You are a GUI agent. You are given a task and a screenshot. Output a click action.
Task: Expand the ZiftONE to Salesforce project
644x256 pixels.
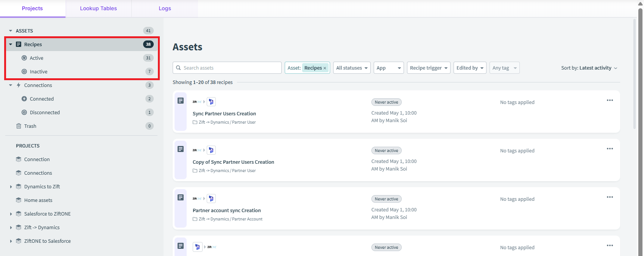(11, 241)
